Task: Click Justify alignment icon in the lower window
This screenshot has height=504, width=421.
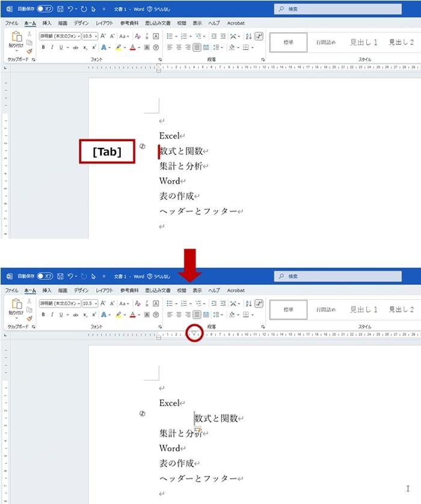Action: (197, 314)
